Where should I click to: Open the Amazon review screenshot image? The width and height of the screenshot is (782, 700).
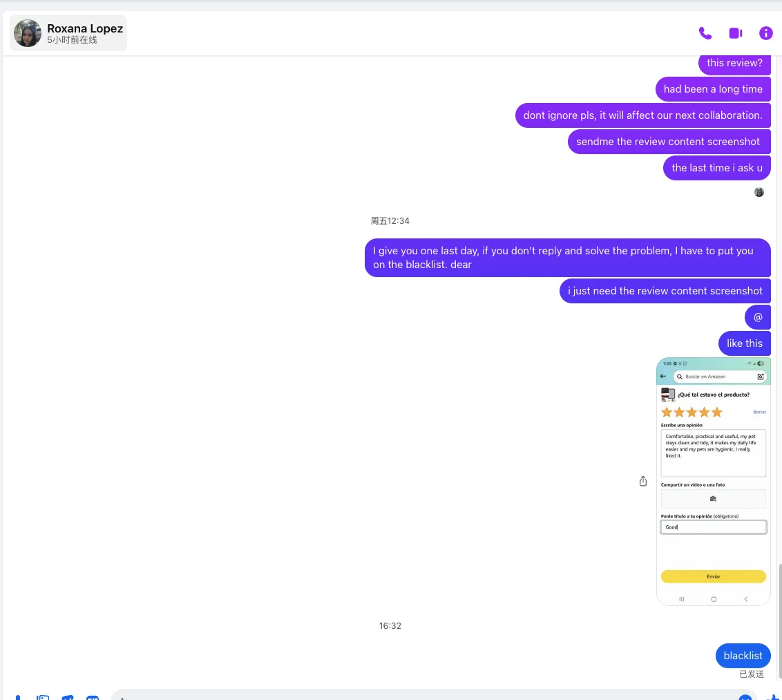pyautogui.click(x=713, y=481)
